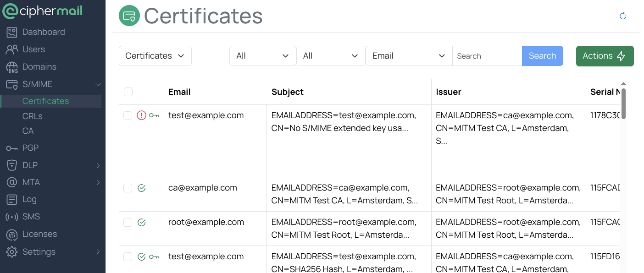Click green checkmark icon for root@example.com row
This screenshot has height=273, width=644.
141,222
